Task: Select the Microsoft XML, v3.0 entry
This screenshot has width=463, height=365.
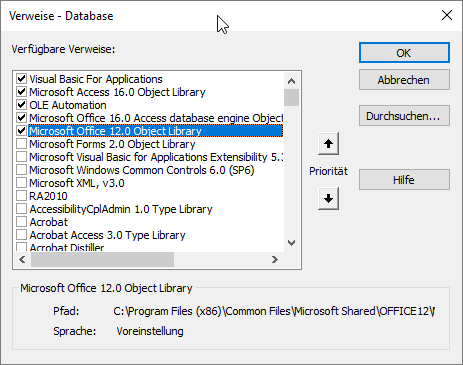Action: tap(77, 183)
